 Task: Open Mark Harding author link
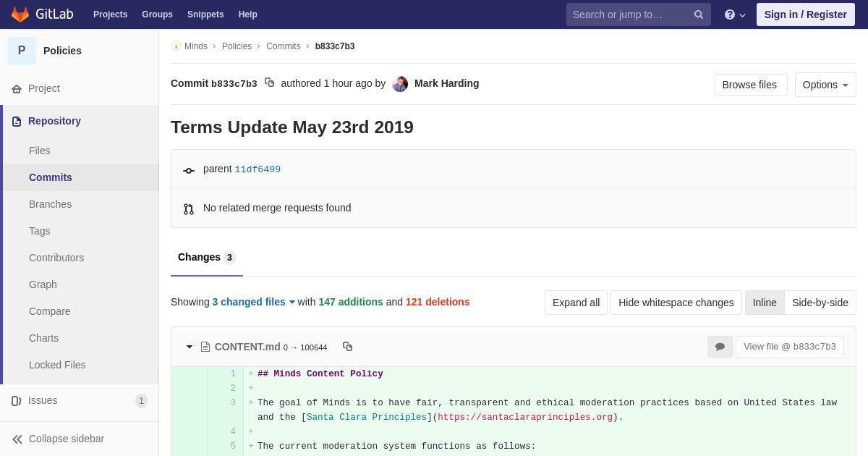tap(446, 83)
